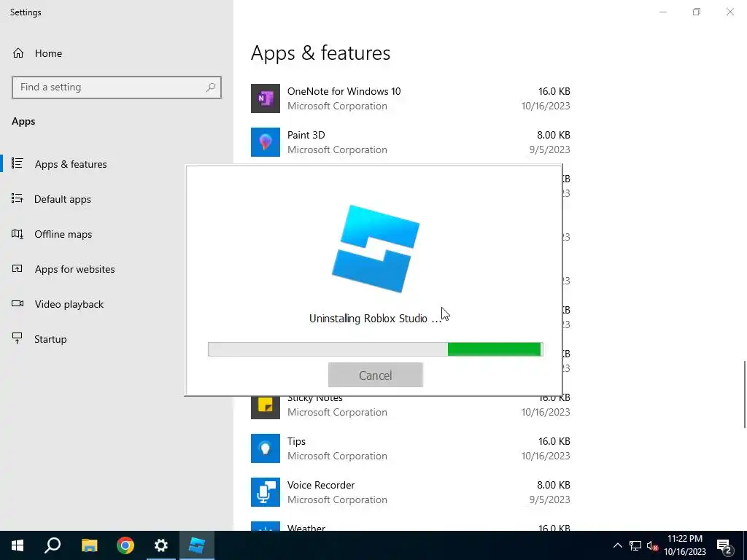This screenshot has height=560, width=747.
Task: Click the OneNote size '16.0 KB'
Action: click(554, 91)
